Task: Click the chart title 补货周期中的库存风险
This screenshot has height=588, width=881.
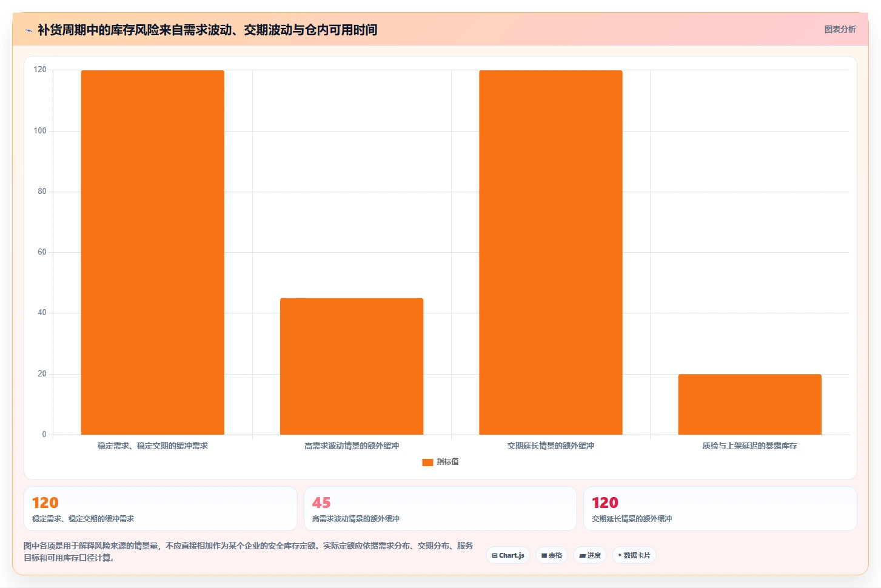Action: [x=207, y=30]
